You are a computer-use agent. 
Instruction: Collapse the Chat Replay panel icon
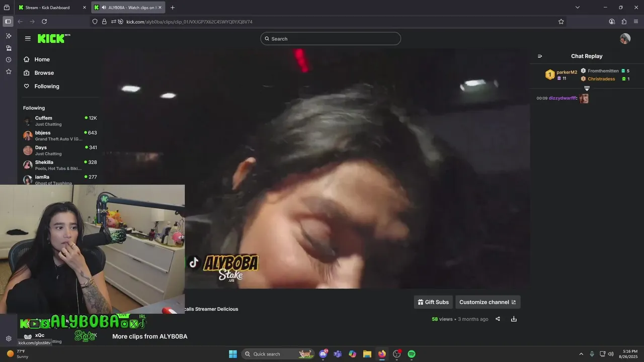540,56
